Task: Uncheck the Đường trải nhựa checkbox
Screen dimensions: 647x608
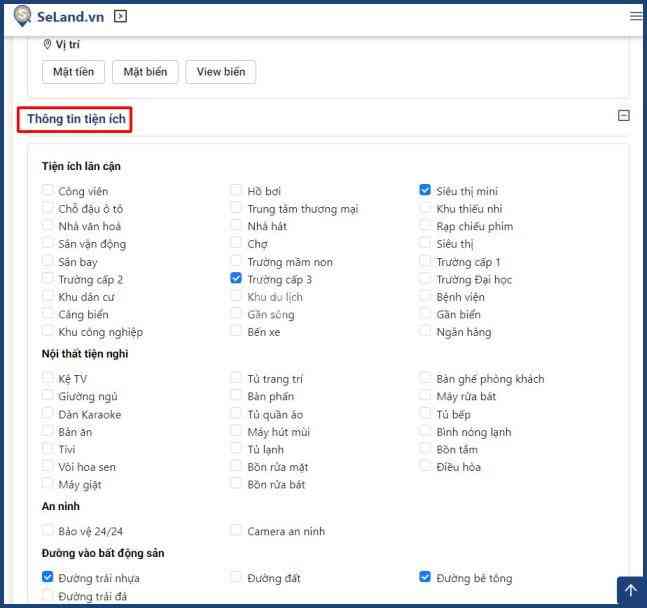Action: (x=48, y=577)
